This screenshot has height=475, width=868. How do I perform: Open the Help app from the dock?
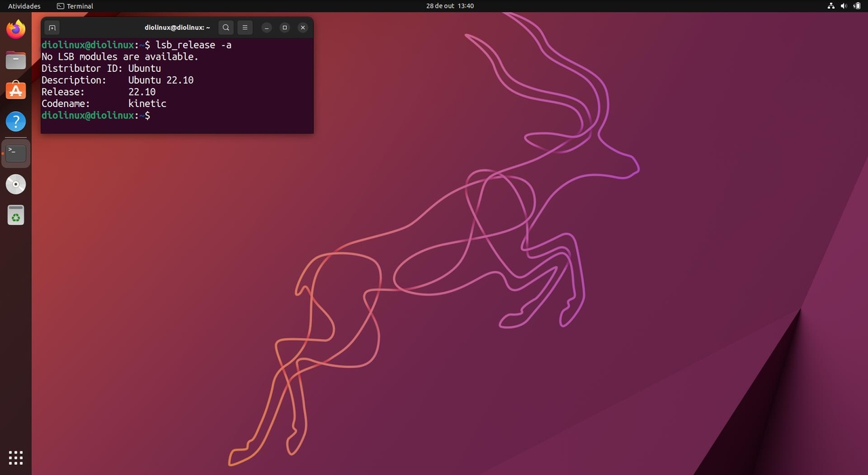16,121
